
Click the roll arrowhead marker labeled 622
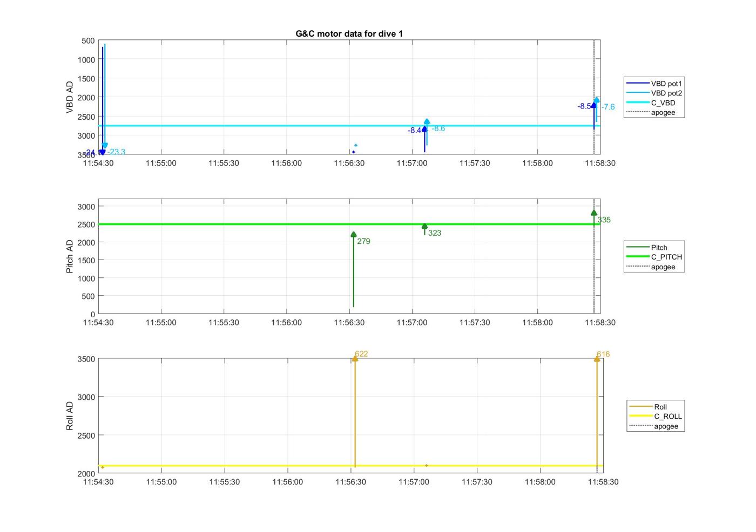pyautogui.click(x=355, y=358)
